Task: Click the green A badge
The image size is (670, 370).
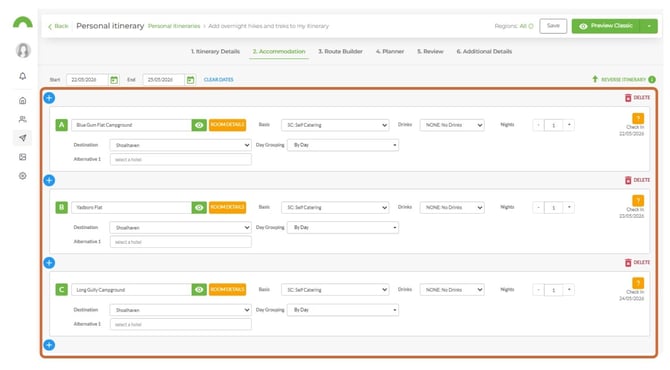Action: pos(62,125)
